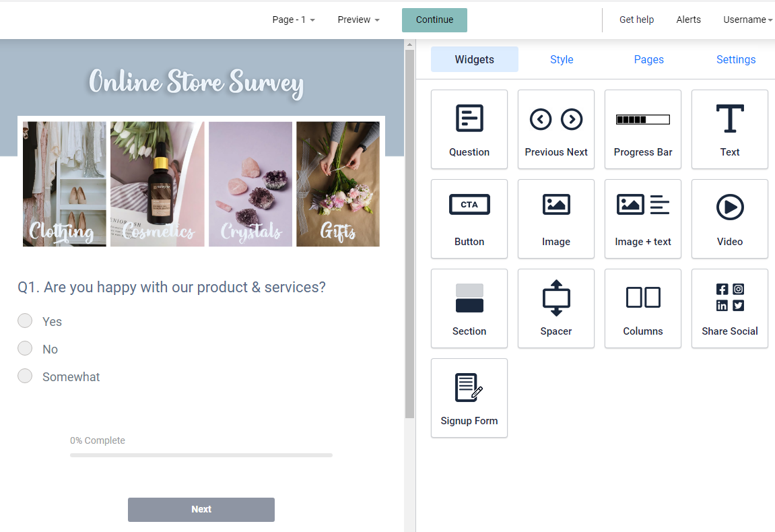Select the Gifts image thumbnail
Viewport: 775px width, 532px height.
(x=338, y=184)
